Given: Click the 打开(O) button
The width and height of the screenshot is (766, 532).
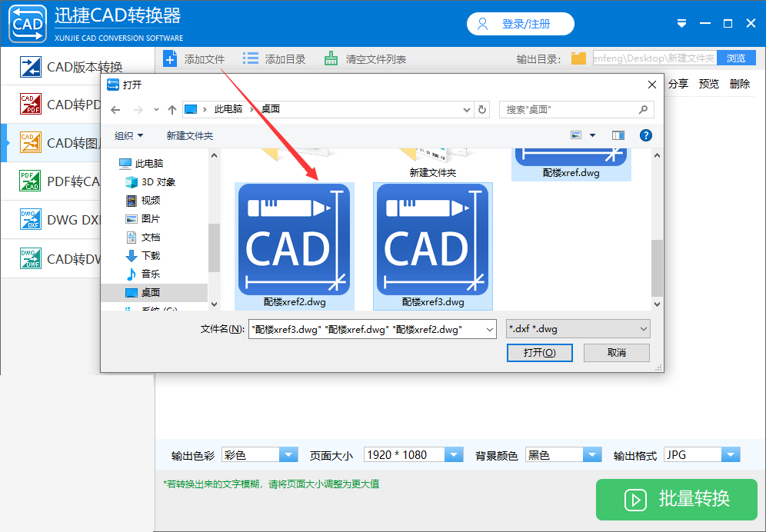Looking at the screenshot, I should (539, 353).
